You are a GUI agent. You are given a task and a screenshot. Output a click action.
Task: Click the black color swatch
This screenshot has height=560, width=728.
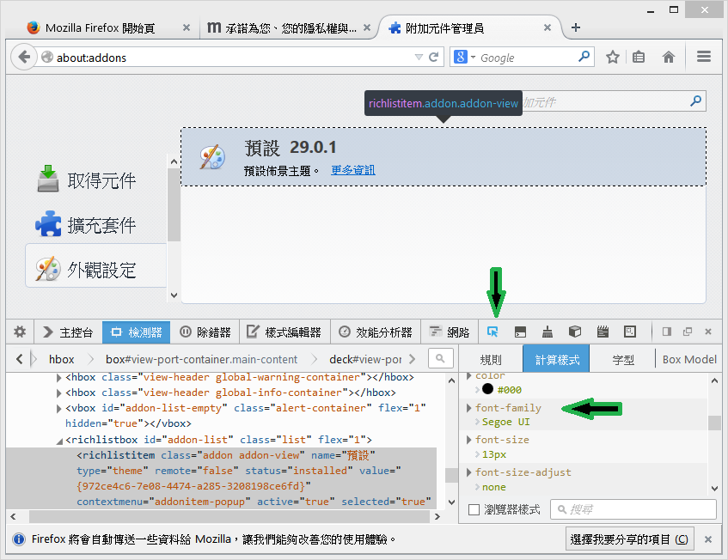click(x=487, y=390)
